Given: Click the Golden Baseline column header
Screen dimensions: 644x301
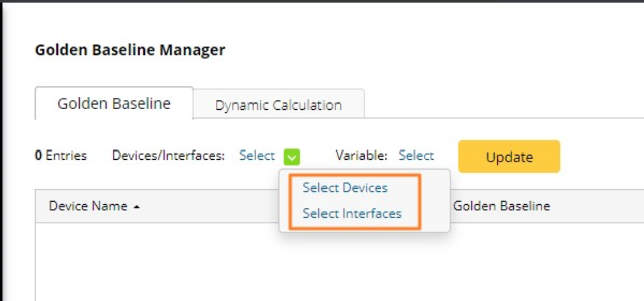Looking at the screenshot, I should coord(502,206).
